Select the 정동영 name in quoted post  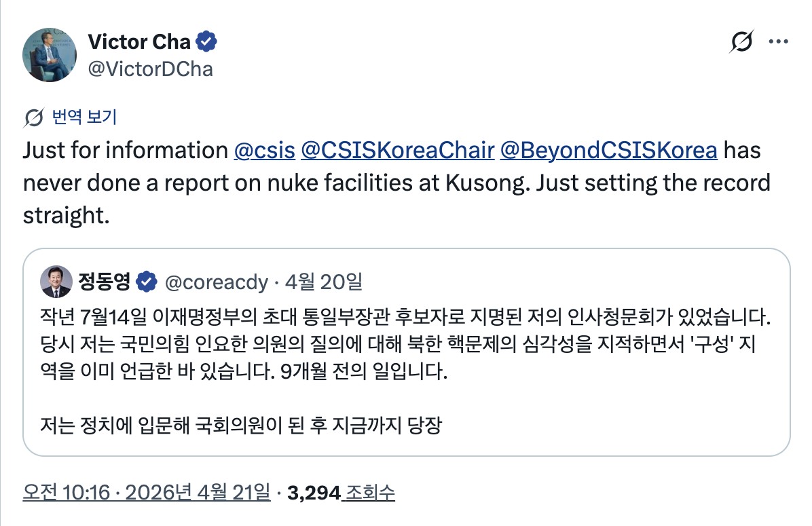click(x=104, y=281)
